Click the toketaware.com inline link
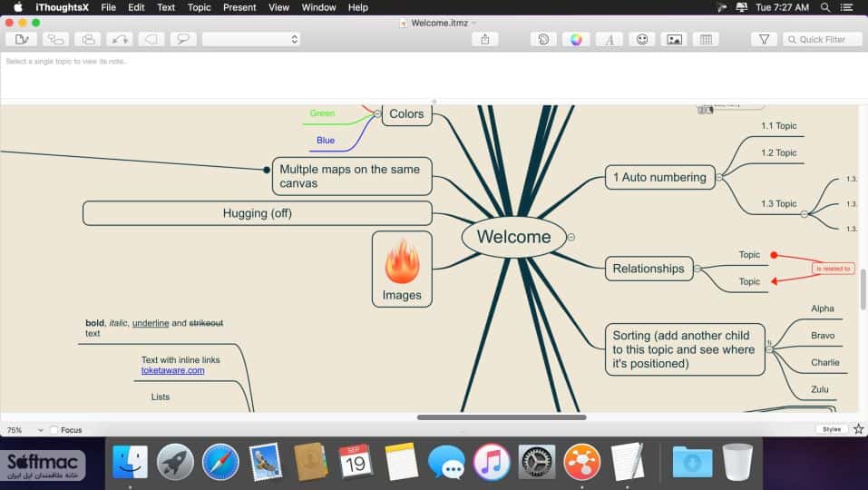The image size is (868, 490). point(172,370)
